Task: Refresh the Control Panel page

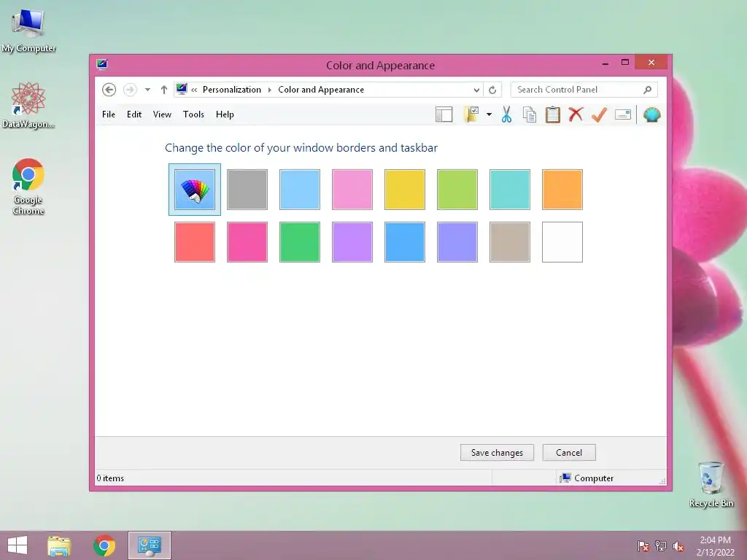Action: 492,90
